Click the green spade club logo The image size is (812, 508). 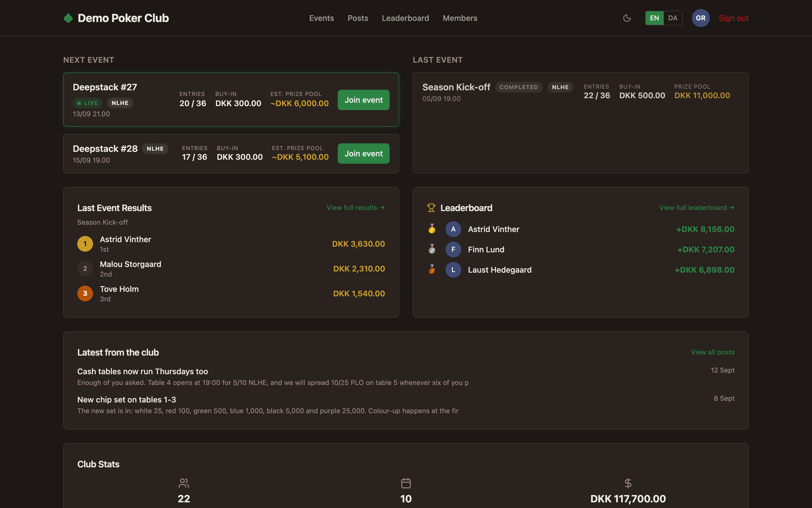point(68,18)
